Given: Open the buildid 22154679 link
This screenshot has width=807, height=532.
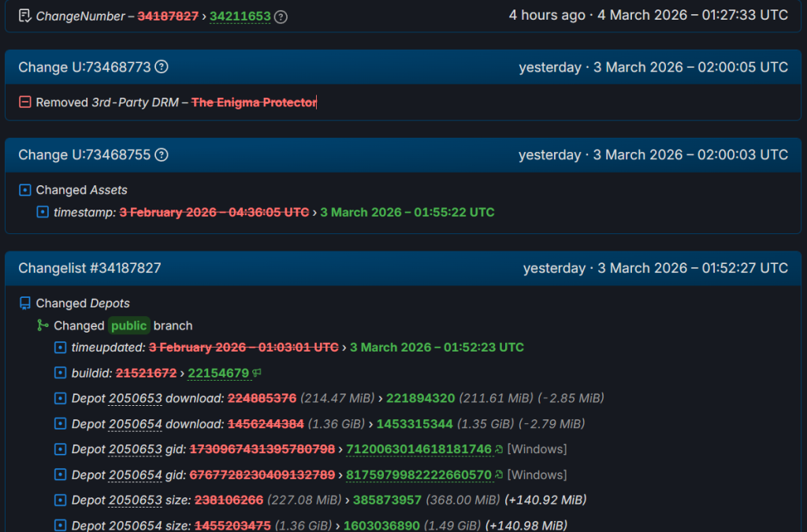Looking at the screenshot, I should pos(218,373).
